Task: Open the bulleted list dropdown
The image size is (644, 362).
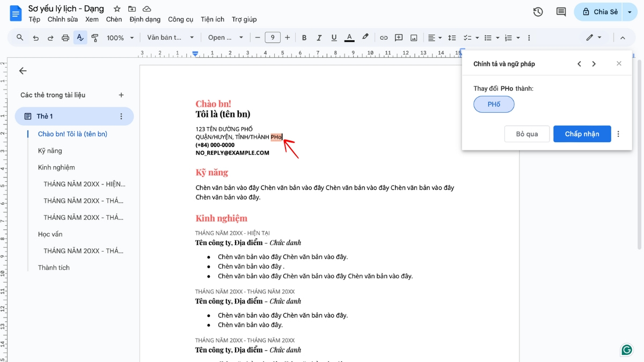Action: [x=491, y=38]
